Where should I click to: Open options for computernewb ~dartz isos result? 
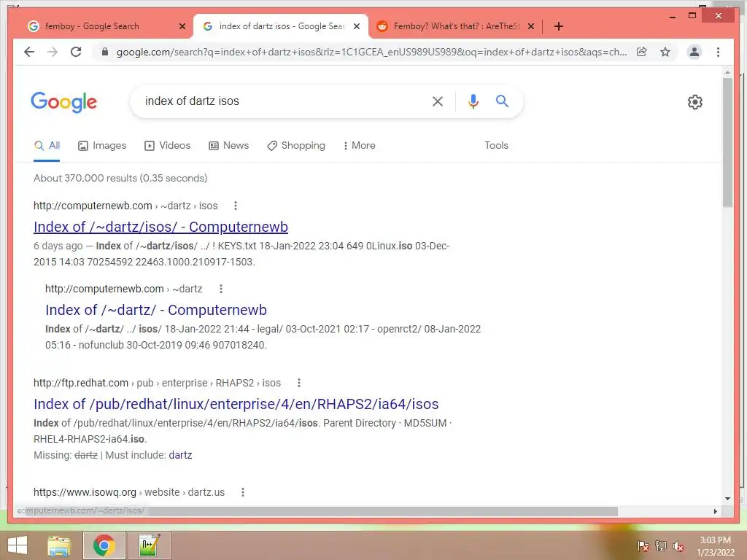(x=236, y=206)
